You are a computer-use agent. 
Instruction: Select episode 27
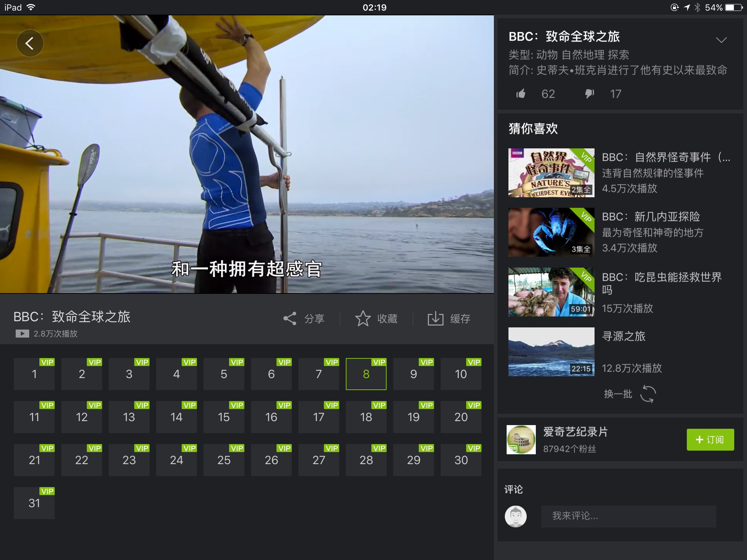[319, 460]
